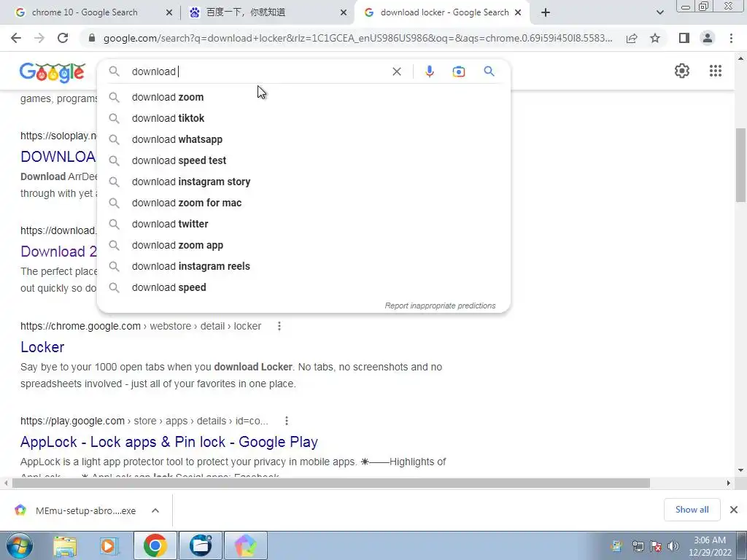This screenshot has width=747, height=560.
Task: Start voice search with the microphone icon
Action: pyautogui.click(x=429, y=71)
